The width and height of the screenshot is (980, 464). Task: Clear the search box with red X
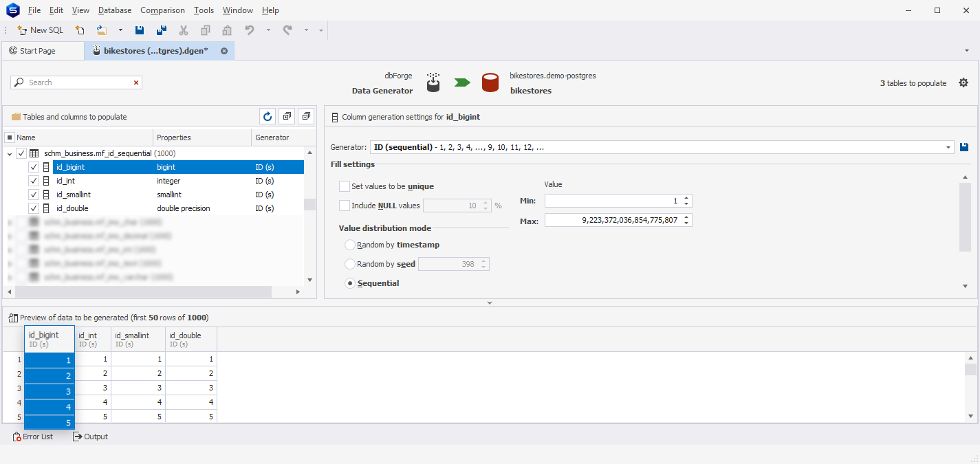click(136, 82)
